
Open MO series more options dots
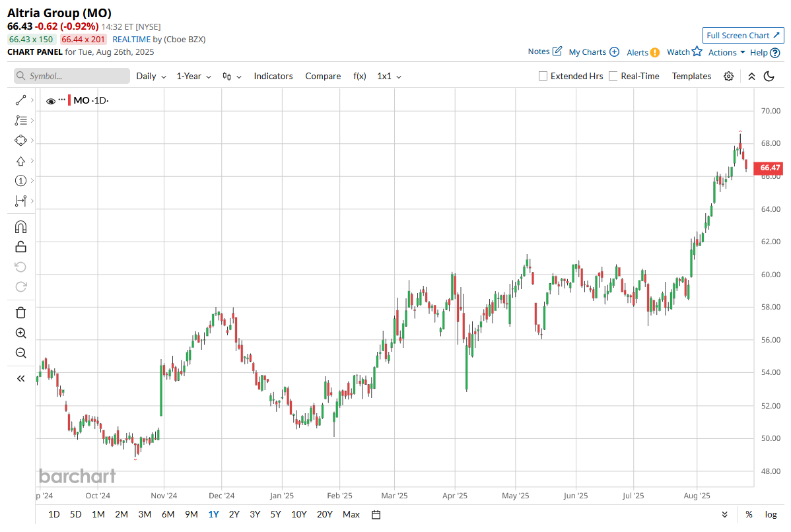(x=62, y=100)
